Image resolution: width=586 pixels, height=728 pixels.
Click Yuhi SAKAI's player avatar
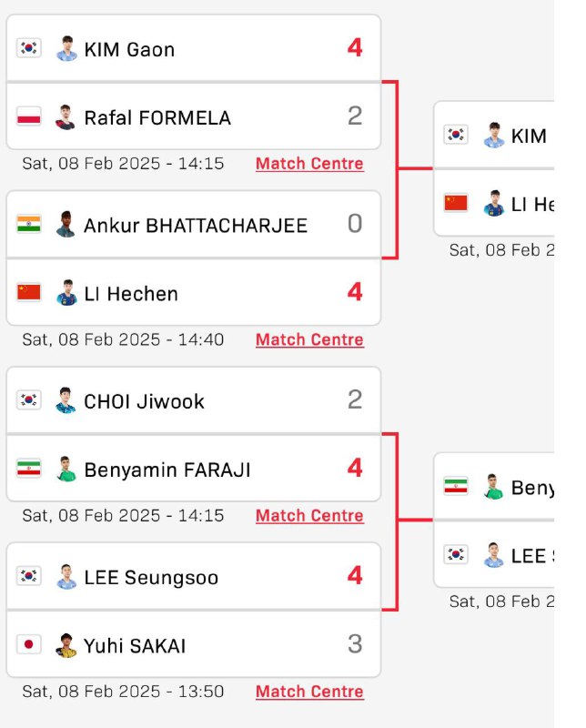pyautogui.click(x=66, y=645)
